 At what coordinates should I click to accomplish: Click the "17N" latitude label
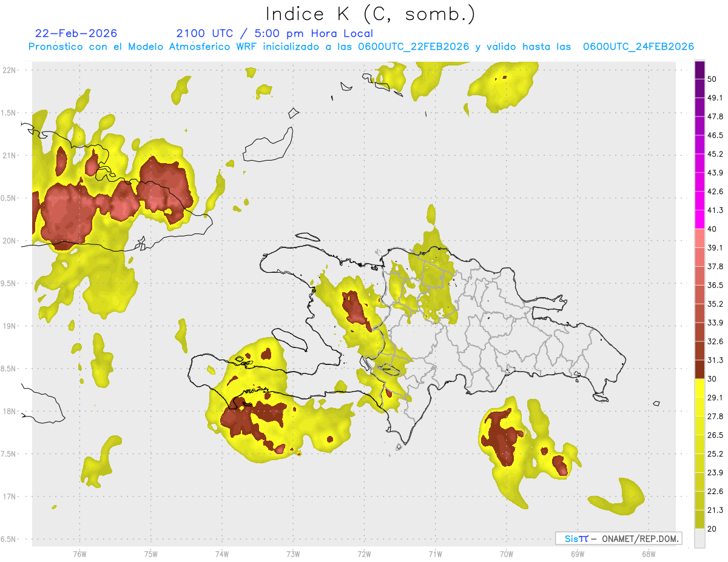click(9, 497)
